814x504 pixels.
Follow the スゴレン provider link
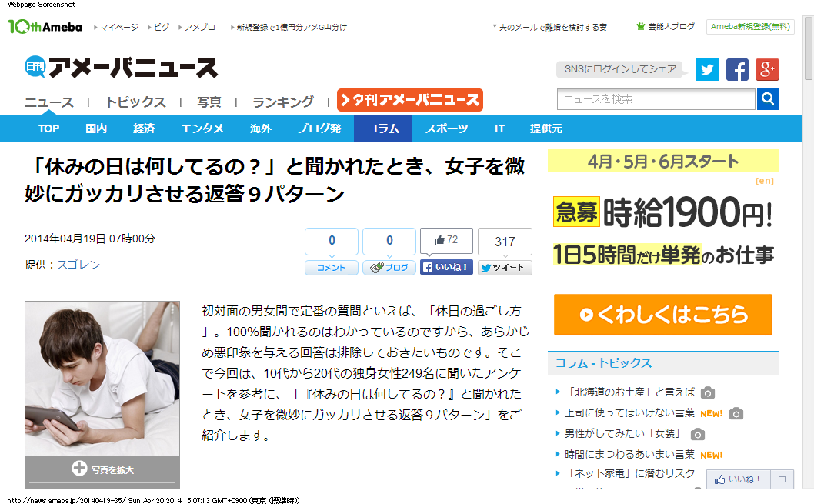click(x=78, y=264)
